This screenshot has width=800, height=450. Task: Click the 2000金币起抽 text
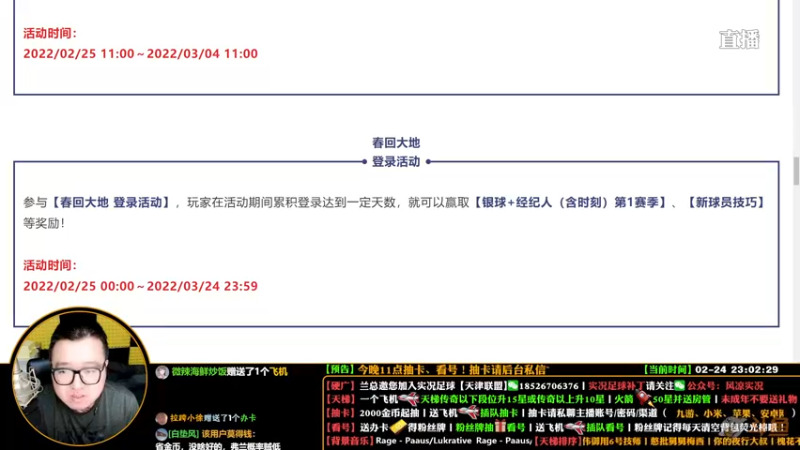389,413
